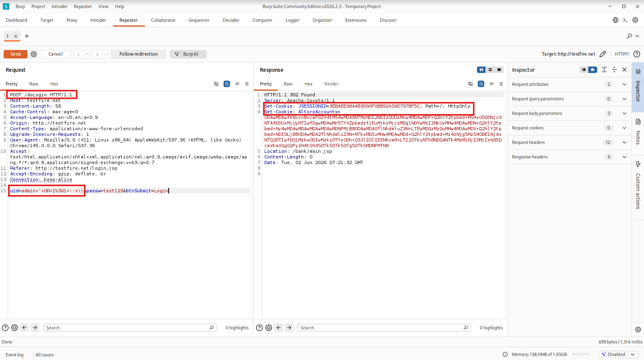Toggle Response \n newline display
This screenshot has width=644, height=360.
[x=491, y=84]
